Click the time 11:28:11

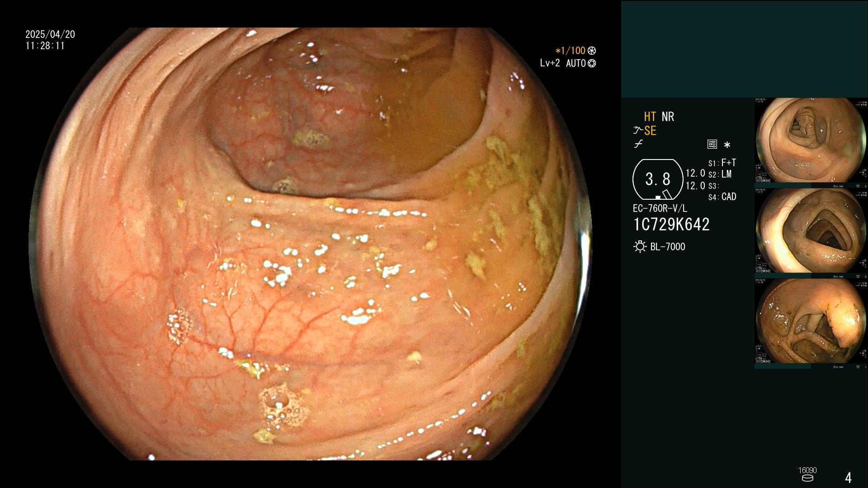click(45, 46)
